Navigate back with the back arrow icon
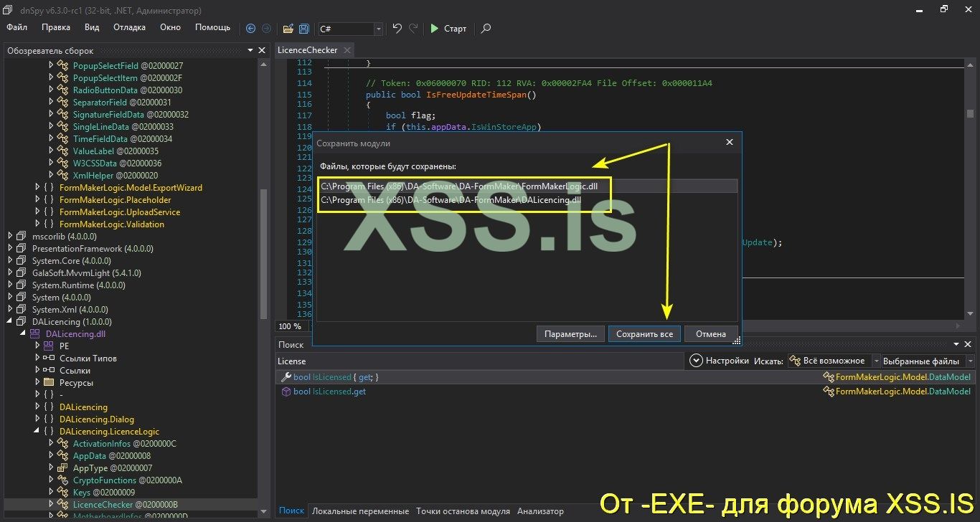 coord(250,29)
